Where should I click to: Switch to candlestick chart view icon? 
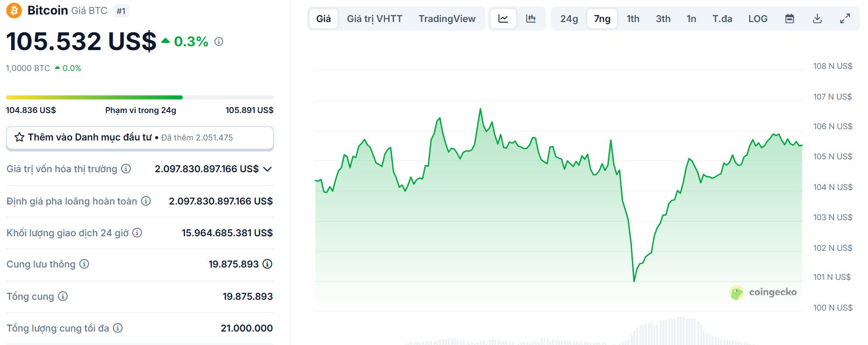point(531,19)
